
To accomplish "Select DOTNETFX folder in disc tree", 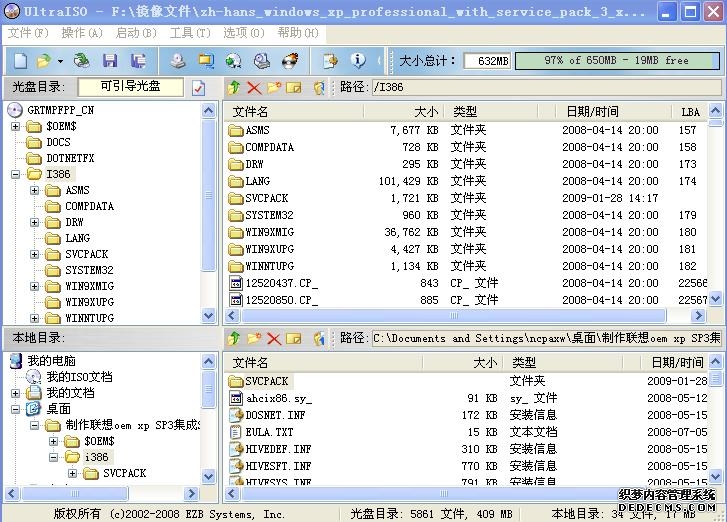I will 61,159.
